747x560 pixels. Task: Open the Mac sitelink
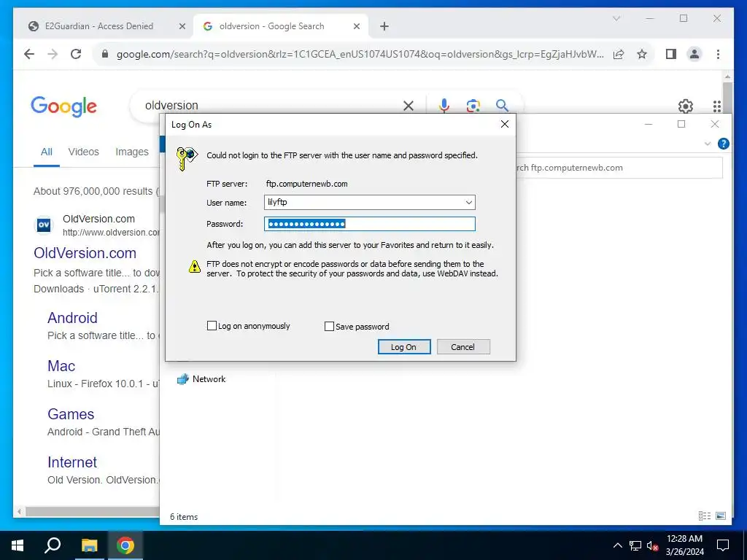(61, 366)
